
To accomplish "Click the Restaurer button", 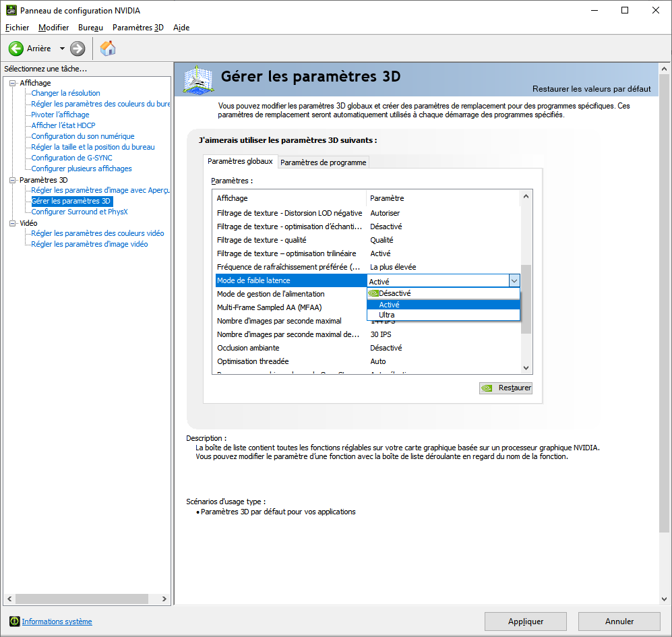I will 506,388.
